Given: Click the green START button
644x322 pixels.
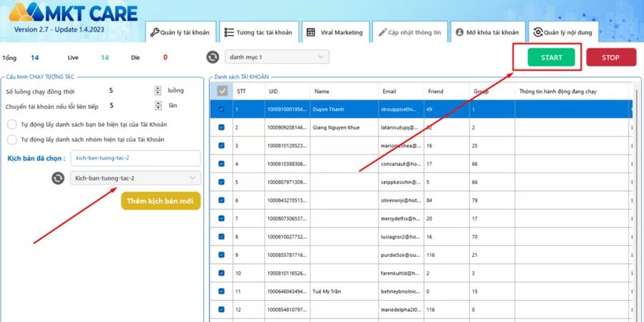Looking at the screenshot, I should click(551, 57).
